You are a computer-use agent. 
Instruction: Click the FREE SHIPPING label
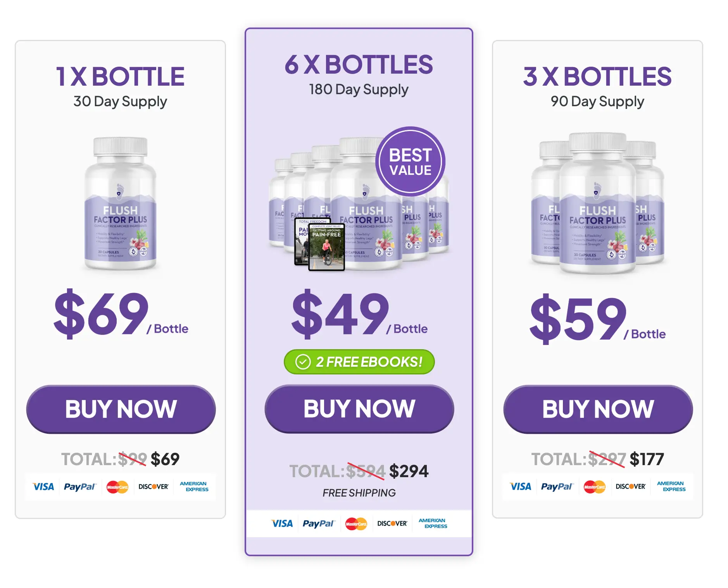tap(358, 493)
